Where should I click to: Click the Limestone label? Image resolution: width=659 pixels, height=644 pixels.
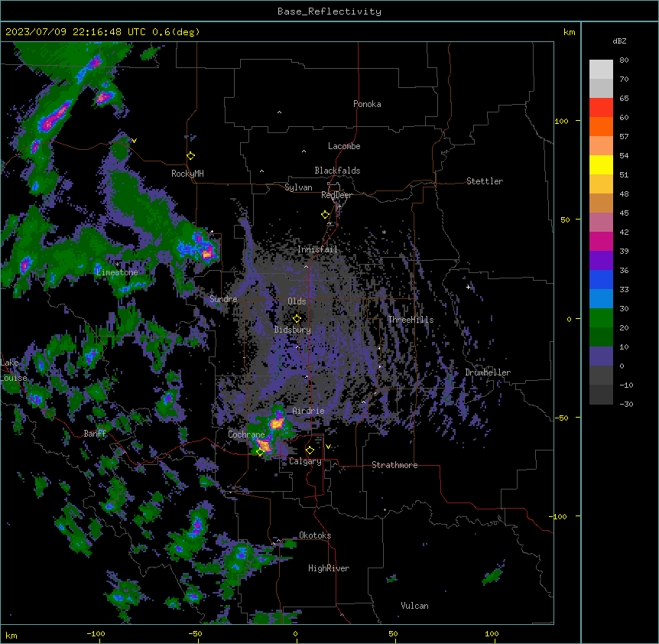click(117, 272)
